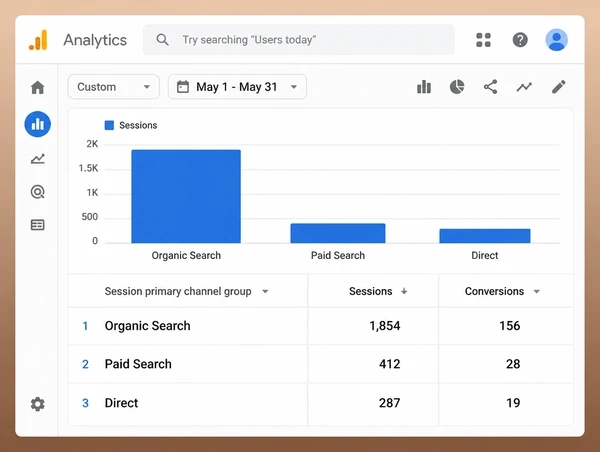Click the Analytics logo icon

pyautogui.click(x=38, y=40)
